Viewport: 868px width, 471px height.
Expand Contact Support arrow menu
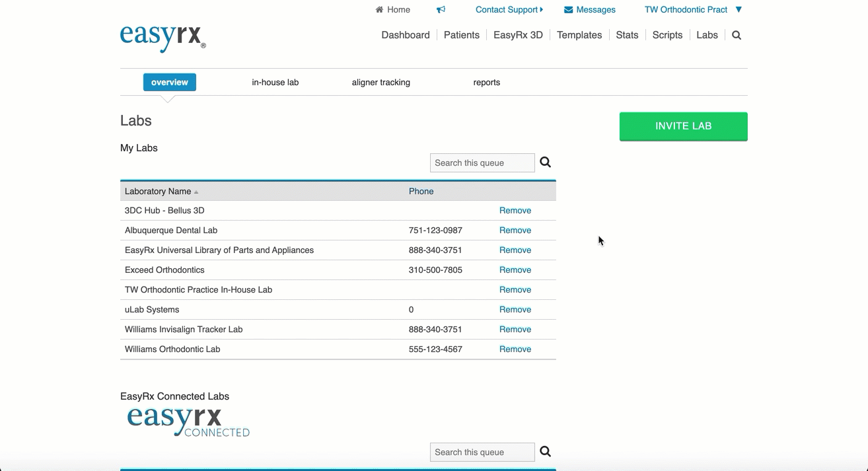[x=542, y=10]
